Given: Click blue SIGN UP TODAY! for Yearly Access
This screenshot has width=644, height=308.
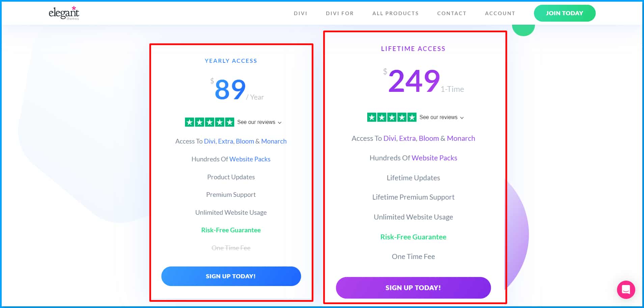Looking at the screenshot, I should pos(231,276).
